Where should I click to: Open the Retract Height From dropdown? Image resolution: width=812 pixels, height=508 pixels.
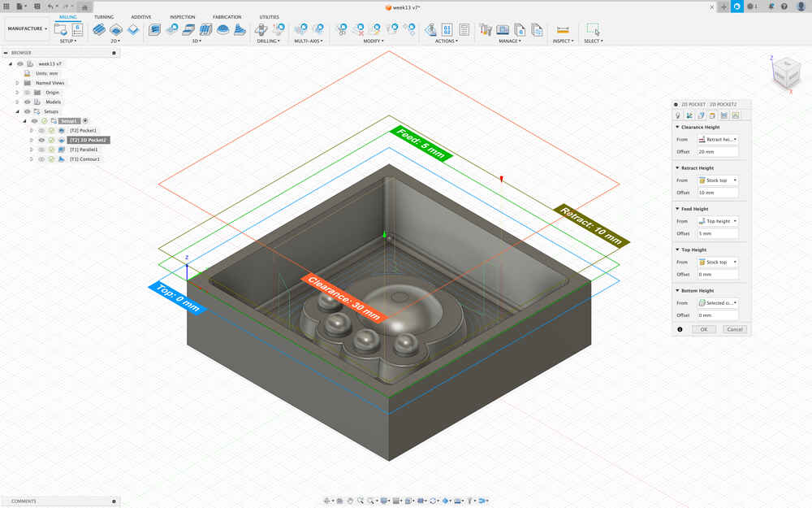point(717,180)
